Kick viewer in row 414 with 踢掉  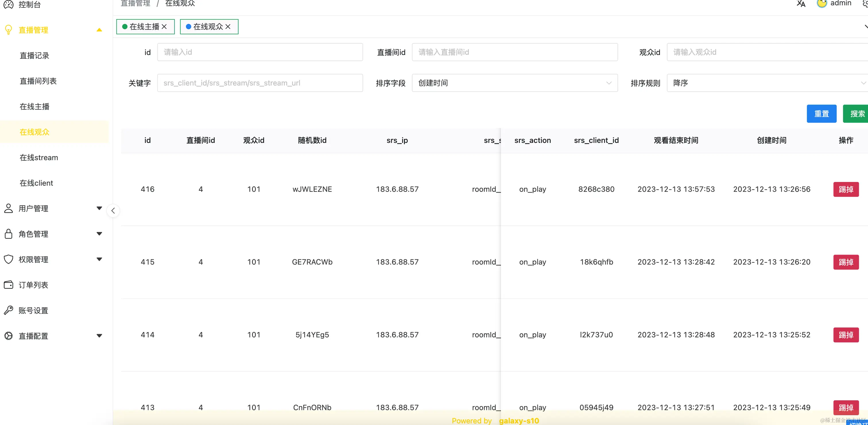coord(846,335)
